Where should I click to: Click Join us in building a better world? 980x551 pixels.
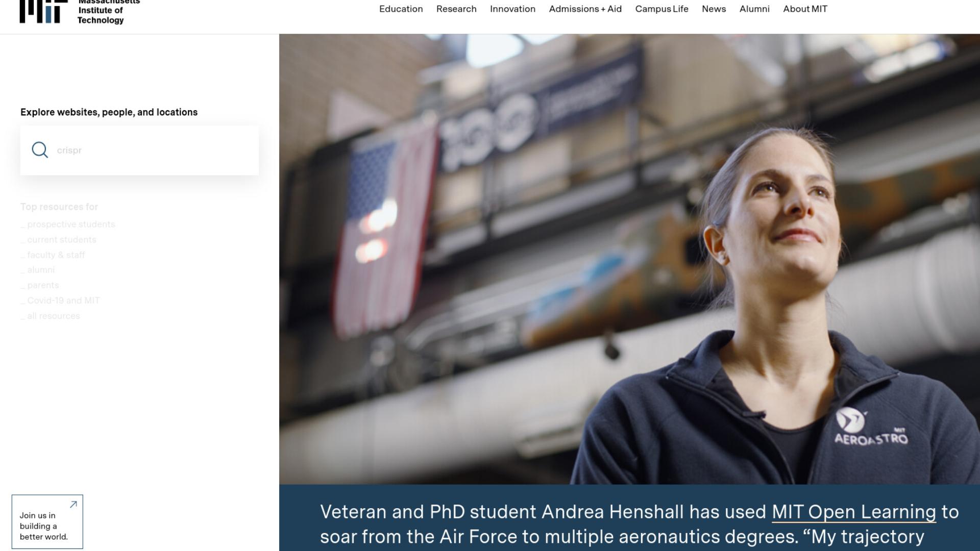pos(47,522)
